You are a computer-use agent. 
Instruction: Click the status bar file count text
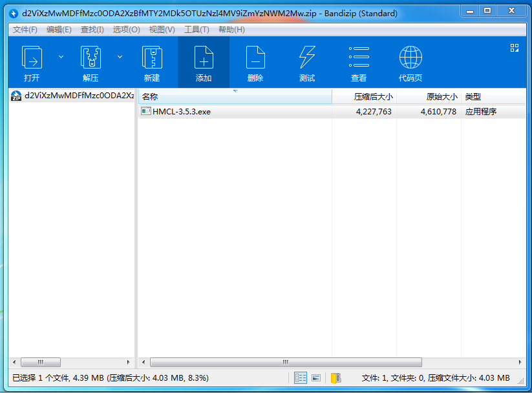pyautogui.click(x=436, y=377)
